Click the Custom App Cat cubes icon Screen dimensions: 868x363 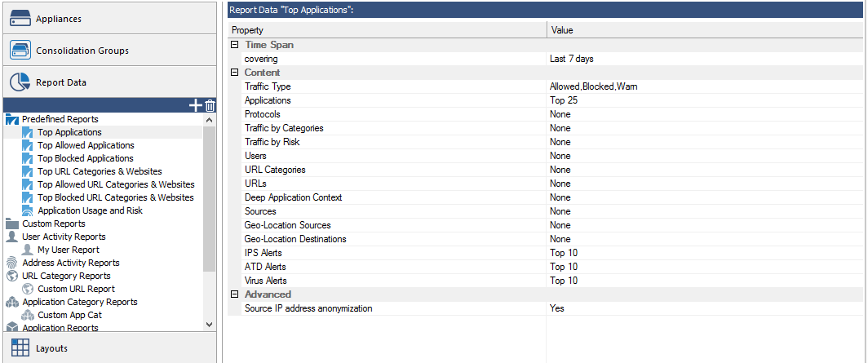[28, 316]
